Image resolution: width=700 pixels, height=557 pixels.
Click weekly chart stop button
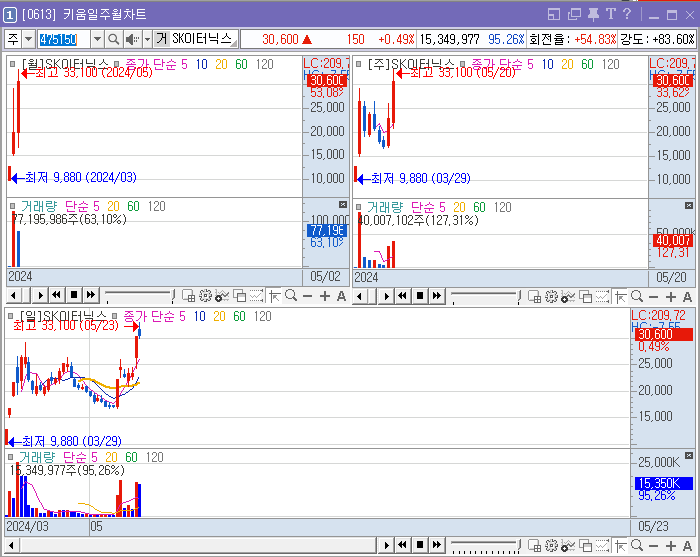420,296
